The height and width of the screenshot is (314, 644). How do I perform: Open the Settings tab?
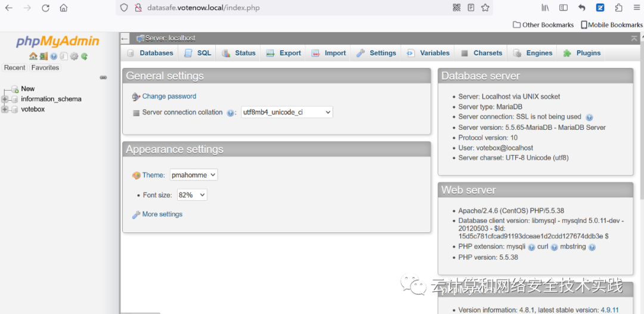(376, 53)
